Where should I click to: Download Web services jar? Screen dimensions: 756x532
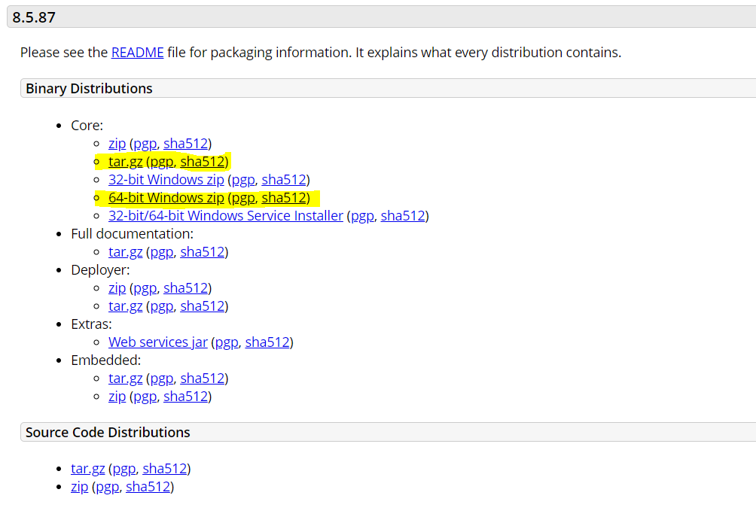[158, 342]
